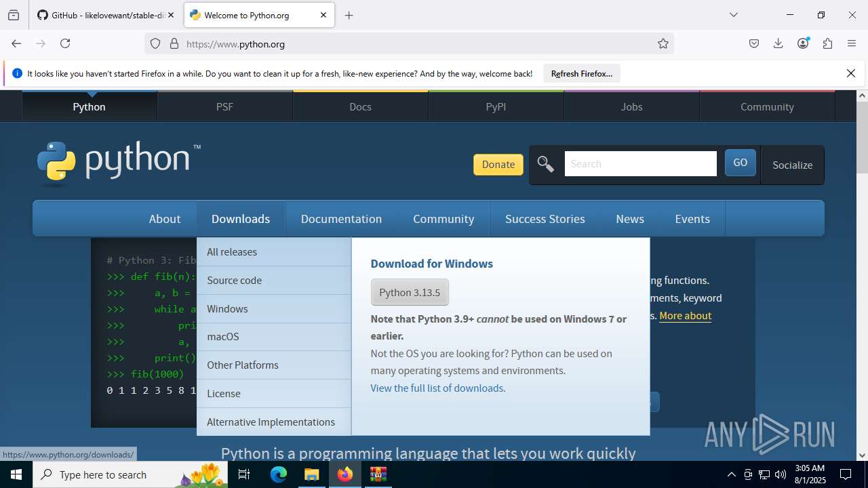The height and width of the screenshot is (488, 868).
Task: Reload the current page
Action: [65, 43]
